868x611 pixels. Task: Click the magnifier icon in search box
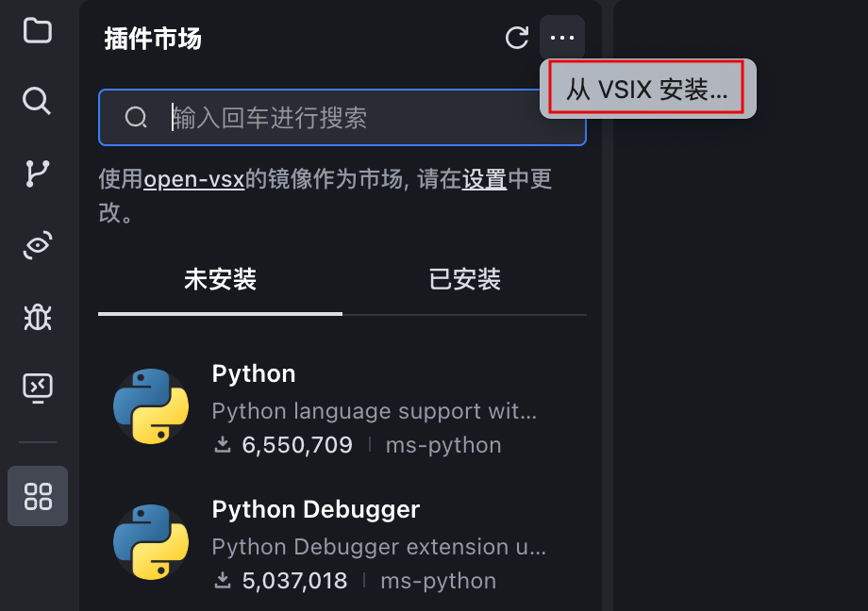pos(136,118)
